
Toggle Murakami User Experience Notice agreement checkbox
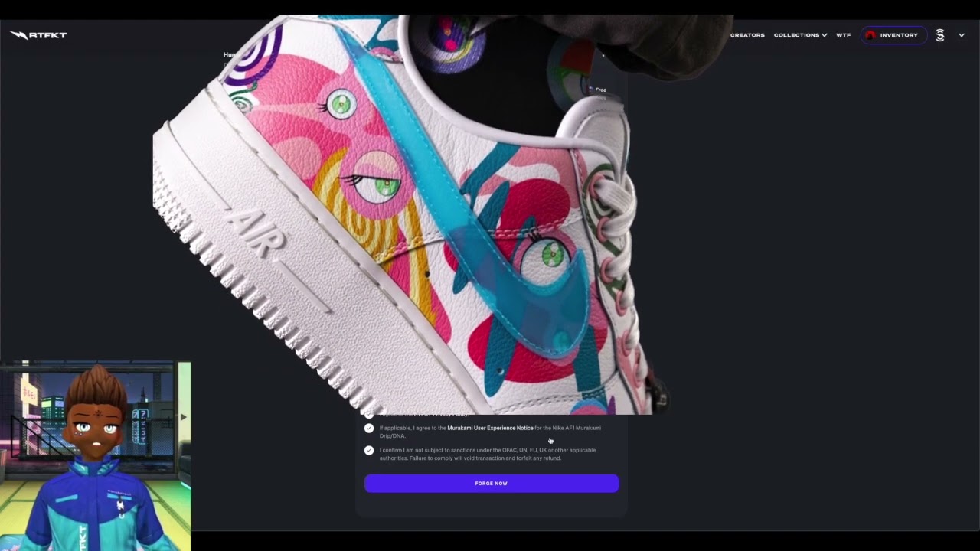click(x=369, y=429)
